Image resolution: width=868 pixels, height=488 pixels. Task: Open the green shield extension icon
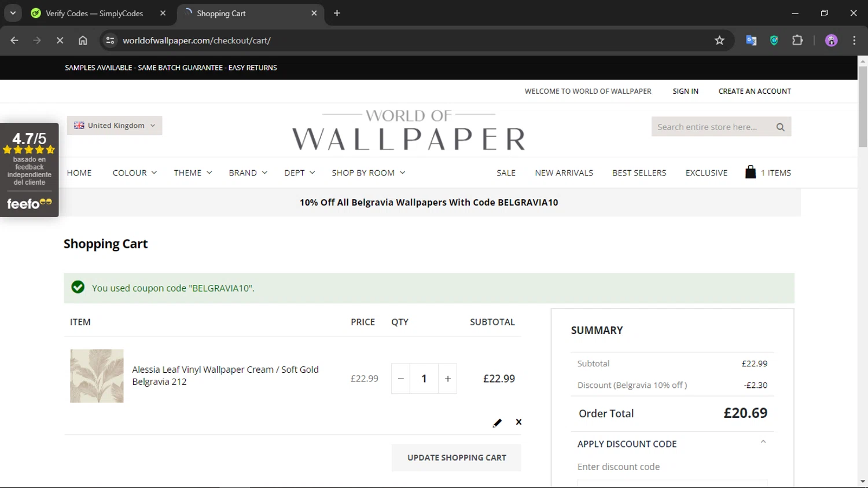[774, 41]
